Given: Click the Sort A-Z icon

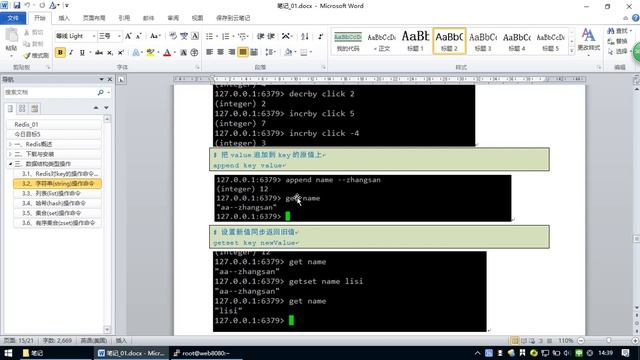Looking at the screenshot, I should click(x=305, y=36).
